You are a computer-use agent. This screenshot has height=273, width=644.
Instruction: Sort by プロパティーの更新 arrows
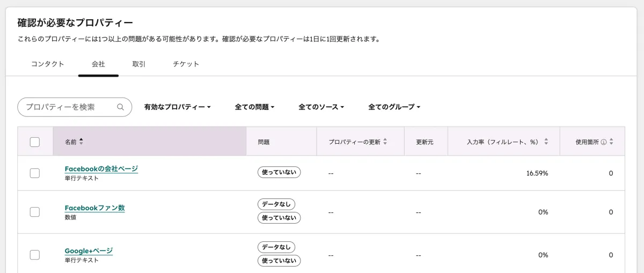385,142
